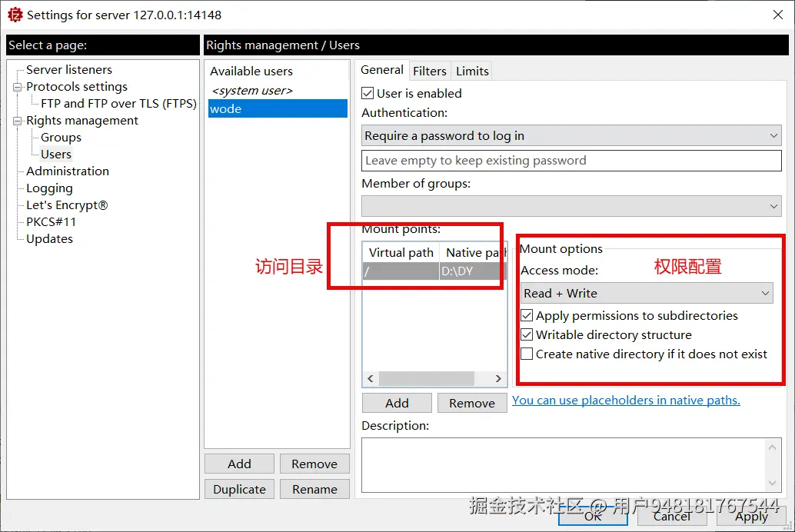The height and width of the screenshot is (532, 795).
Task: Open the PKCS#11 page
Action: tap(51, 221)
